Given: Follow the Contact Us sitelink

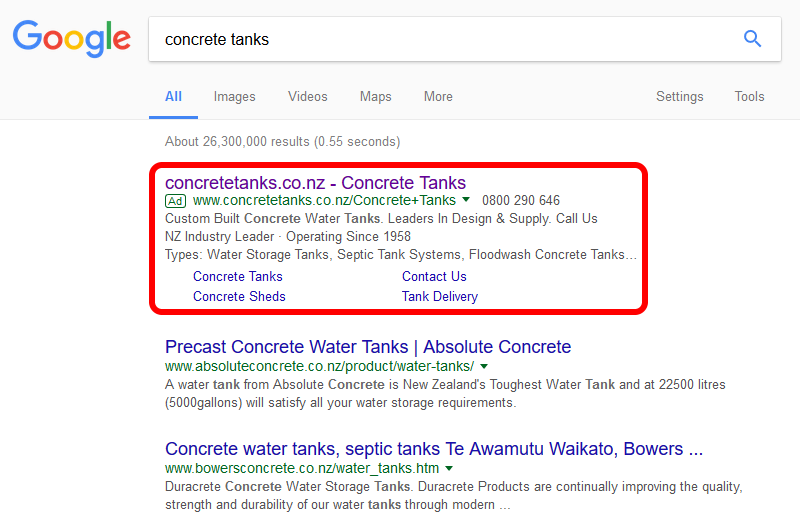Looking at the screenshot, I should [434, 277].
